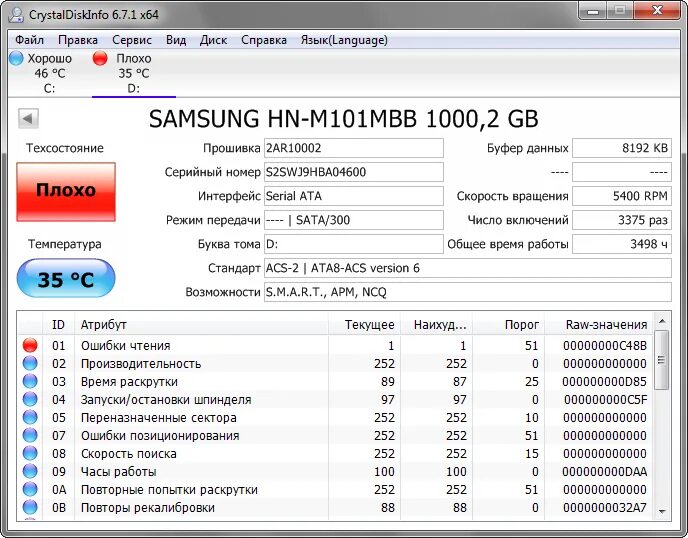688x538 pixels.
Task: Click the blue status icon for disk C:
Action: coord(16,58)
